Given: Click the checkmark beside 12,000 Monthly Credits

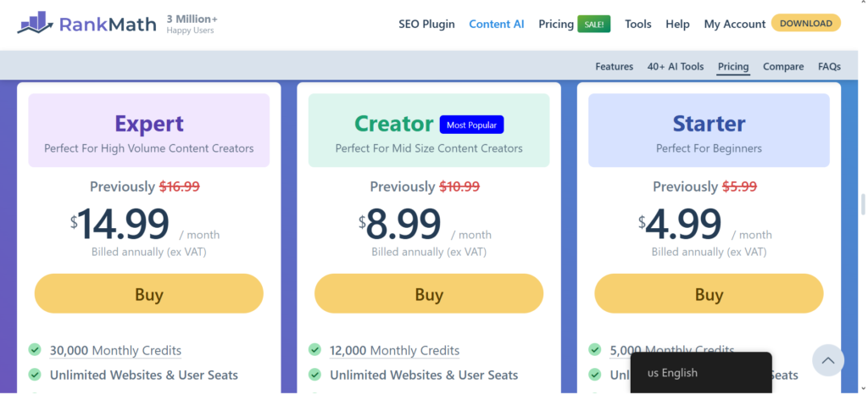Looking at the screenshot, I should tap(315, 349).
